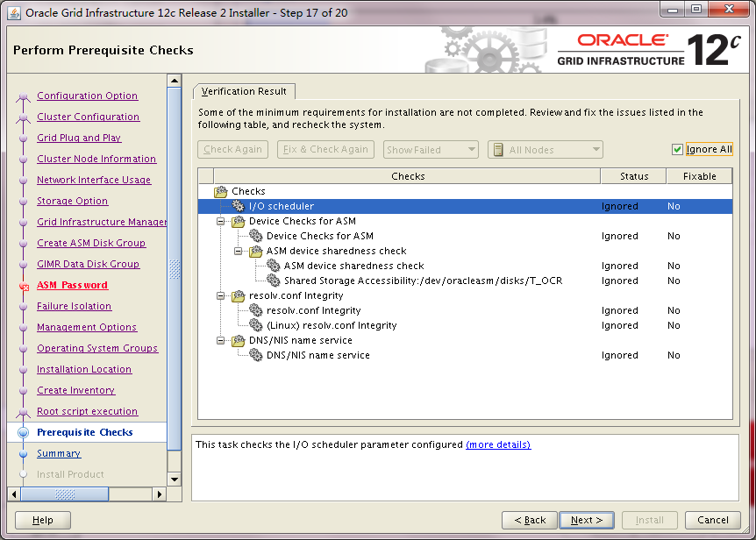Viewport: 756px width, 540px height.
Task: Click the Summary step bullet icon
Action: (23, 454)
